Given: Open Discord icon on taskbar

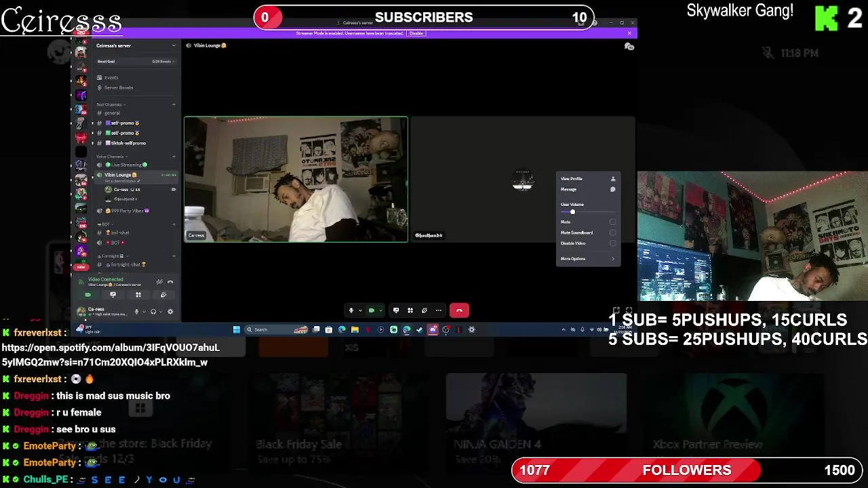Looking at the screenshot, I should tap(433, 329).
